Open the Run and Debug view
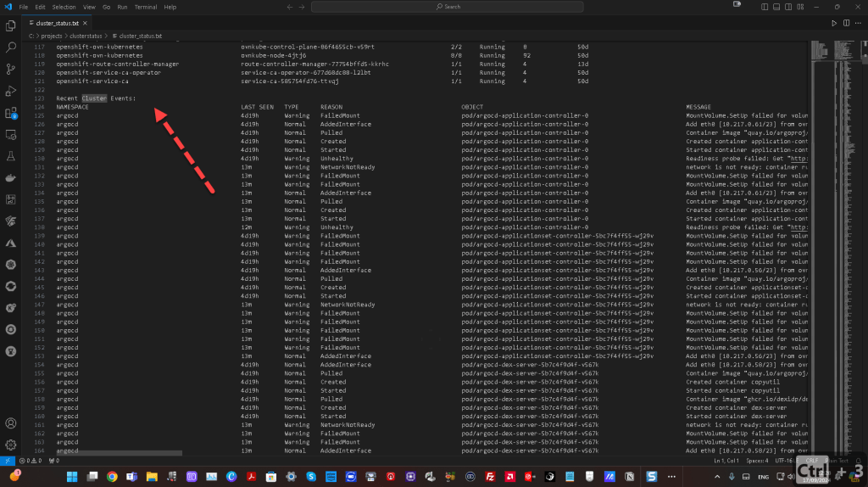The width and height of the screenshot is (868, 487). pos(10,91)
